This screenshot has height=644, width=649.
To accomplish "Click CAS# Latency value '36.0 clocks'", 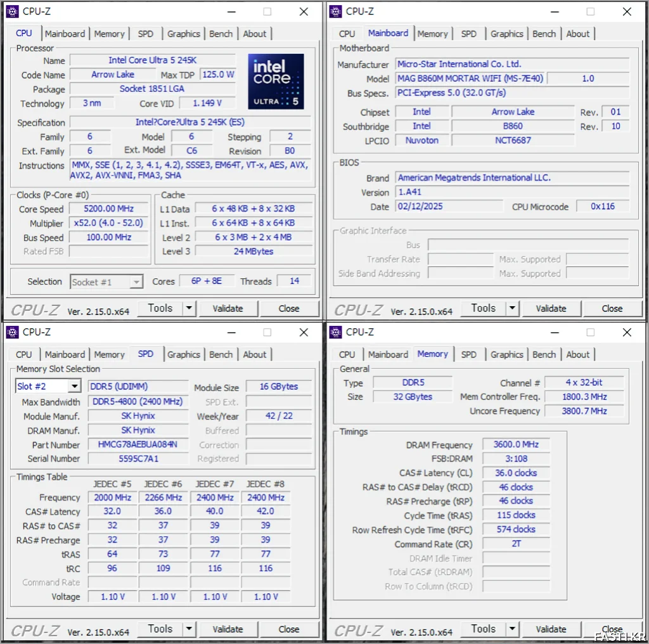I will click(516, 473).
